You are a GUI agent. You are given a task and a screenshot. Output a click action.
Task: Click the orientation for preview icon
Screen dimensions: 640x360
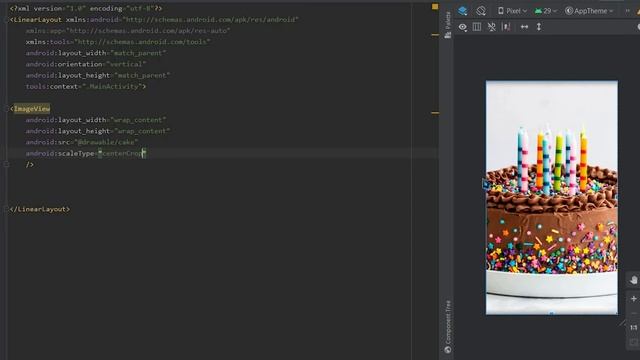(481, 11)
